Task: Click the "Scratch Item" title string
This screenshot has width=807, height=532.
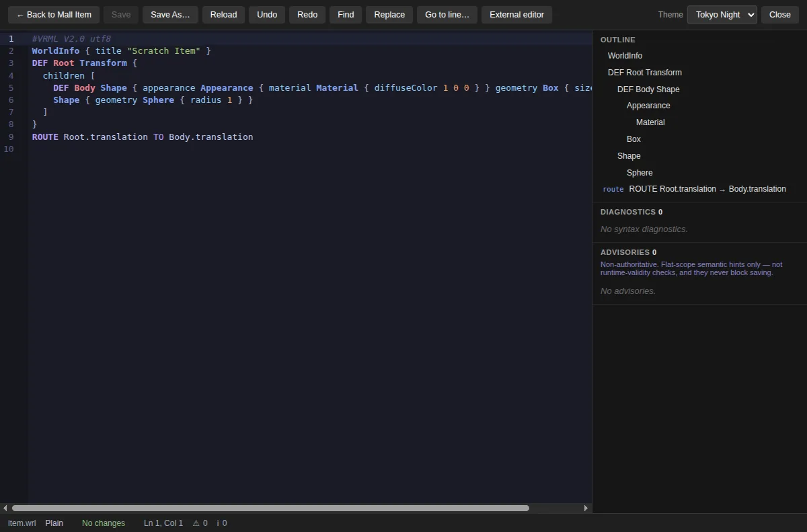Action: [x=163, y=50]
